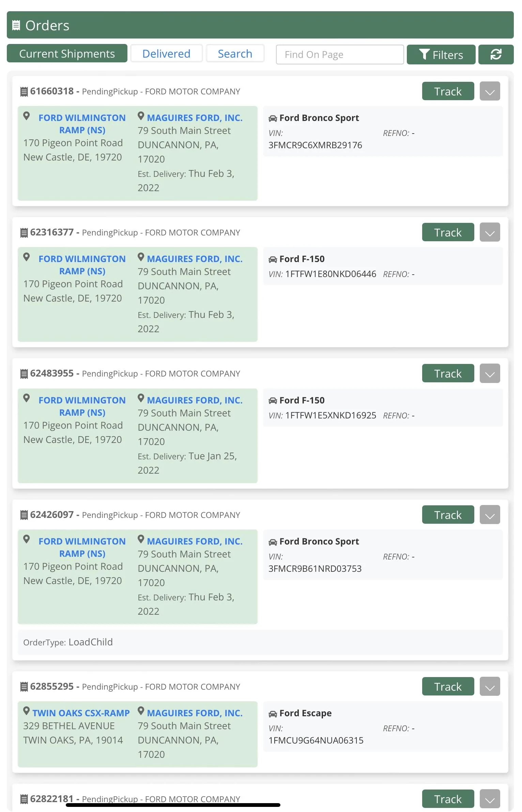The image size is (522, 812).
Task: Click the refresh icon button
Action: 496,55
